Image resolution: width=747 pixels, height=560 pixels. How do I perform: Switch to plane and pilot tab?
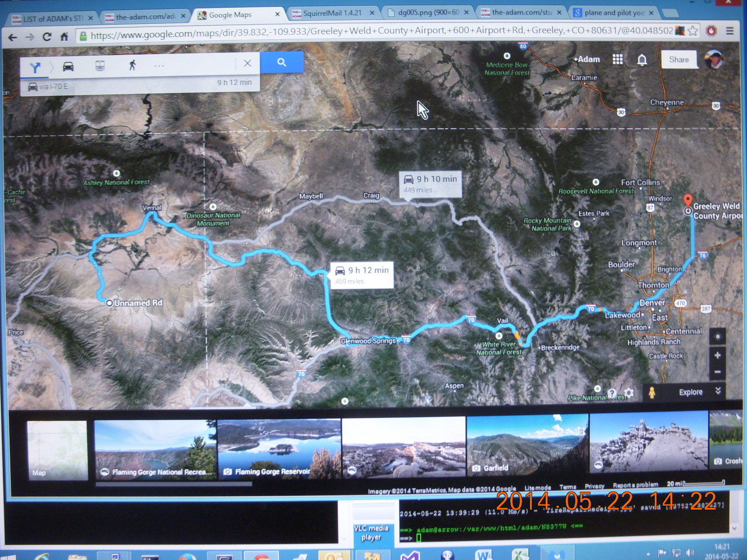614,13
